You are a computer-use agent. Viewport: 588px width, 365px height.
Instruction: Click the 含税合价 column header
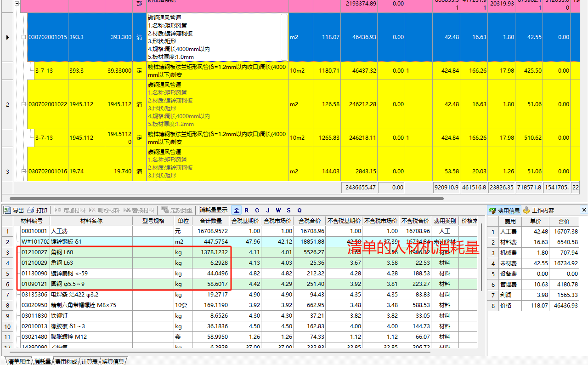[310, 221]
